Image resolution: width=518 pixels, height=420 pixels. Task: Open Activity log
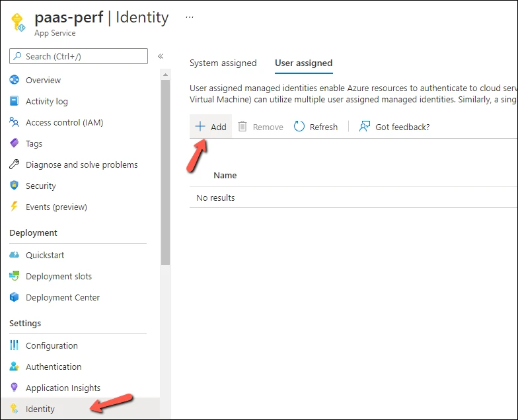pyautogui.click(x=46, y=102)
